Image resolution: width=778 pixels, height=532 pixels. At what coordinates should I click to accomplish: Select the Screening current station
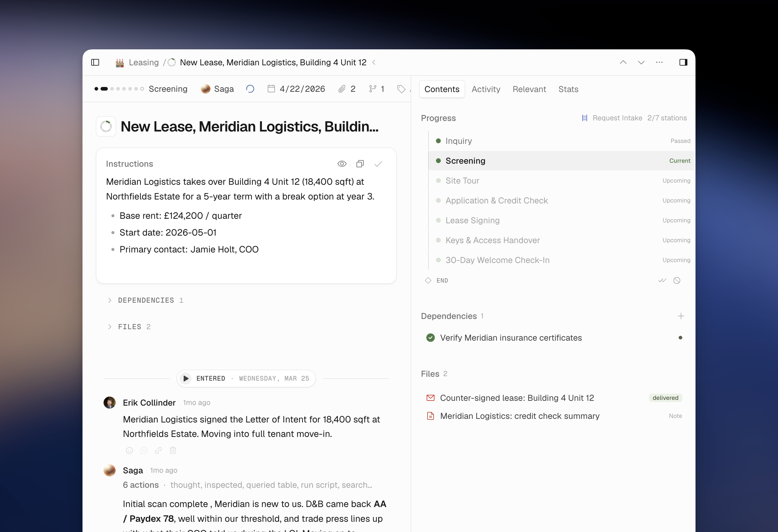pyautogui.click(x=562, y=161)
